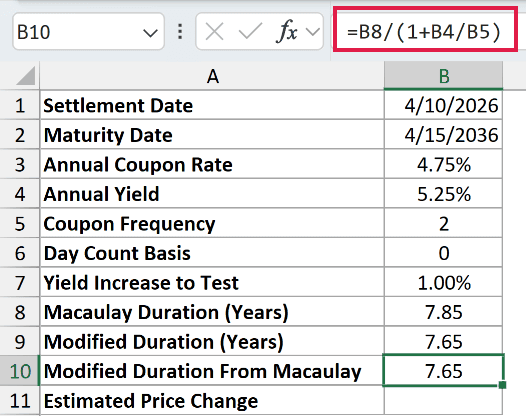Select the Annual Yield cell showing 5.25%
This screenshot has height=416, width=526.
[443, 194]
